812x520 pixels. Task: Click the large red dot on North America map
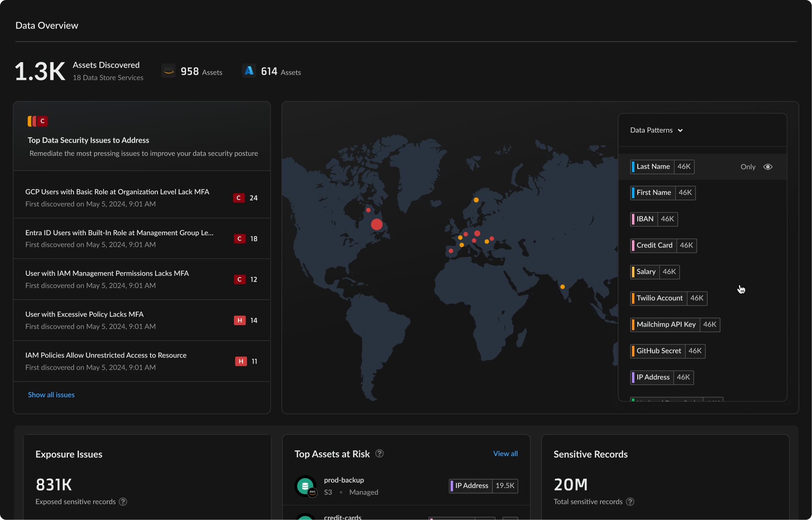[x=377, y=224]
